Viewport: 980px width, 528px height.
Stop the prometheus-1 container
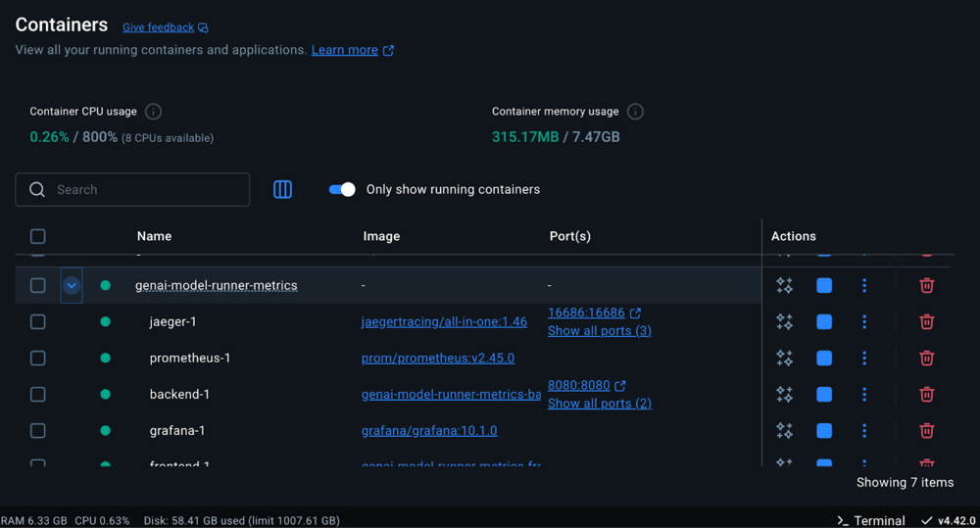point(824,359)
